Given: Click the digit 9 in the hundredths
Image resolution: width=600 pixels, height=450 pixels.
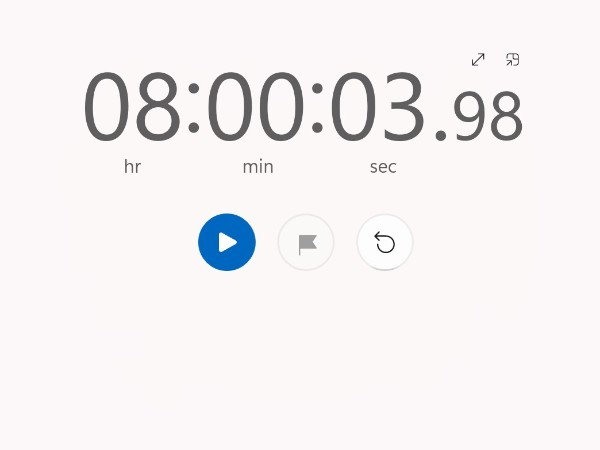Looking at the screenshot, I should (470, 116).
